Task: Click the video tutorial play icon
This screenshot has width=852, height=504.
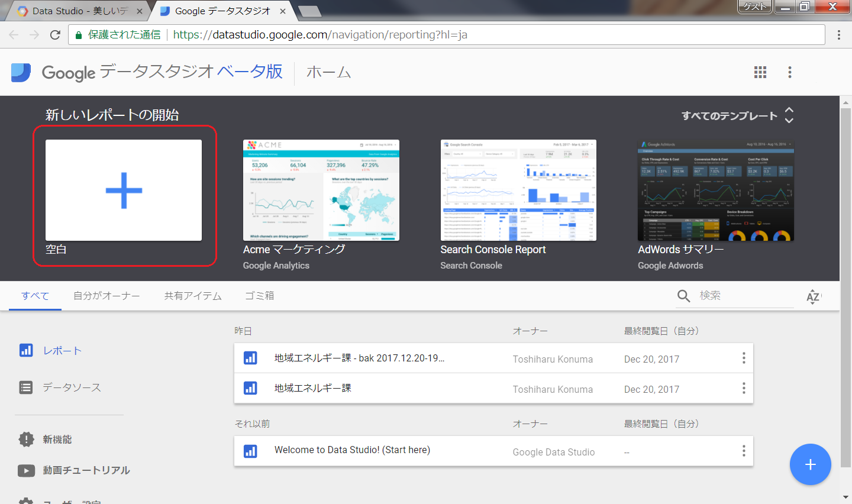Action: click(26, 470)
